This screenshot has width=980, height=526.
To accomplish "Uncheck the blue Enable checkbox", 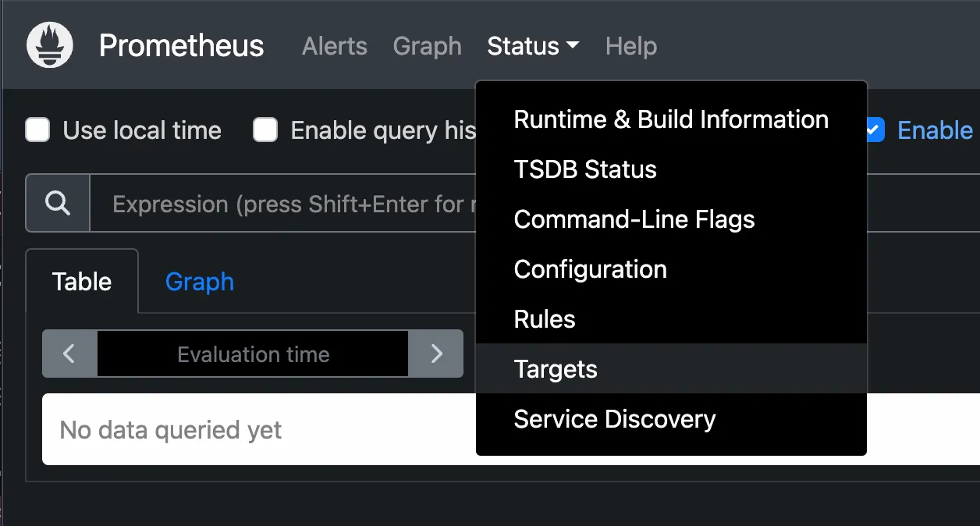I will 875,130.
